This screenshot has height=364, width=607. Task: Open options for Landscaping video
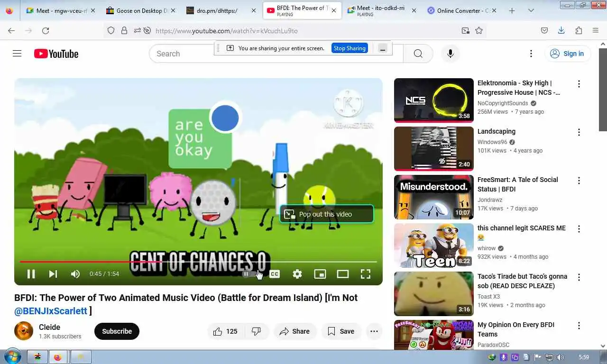pos(579,132)
